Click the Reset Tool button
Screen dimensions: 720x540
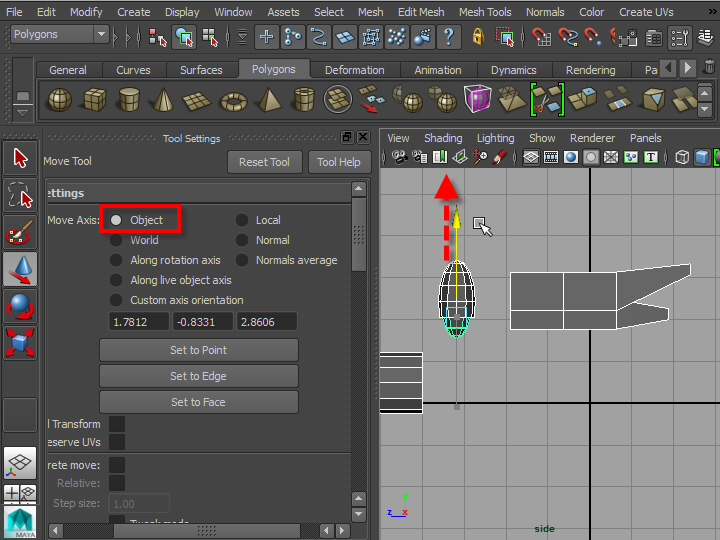[264, 162]
